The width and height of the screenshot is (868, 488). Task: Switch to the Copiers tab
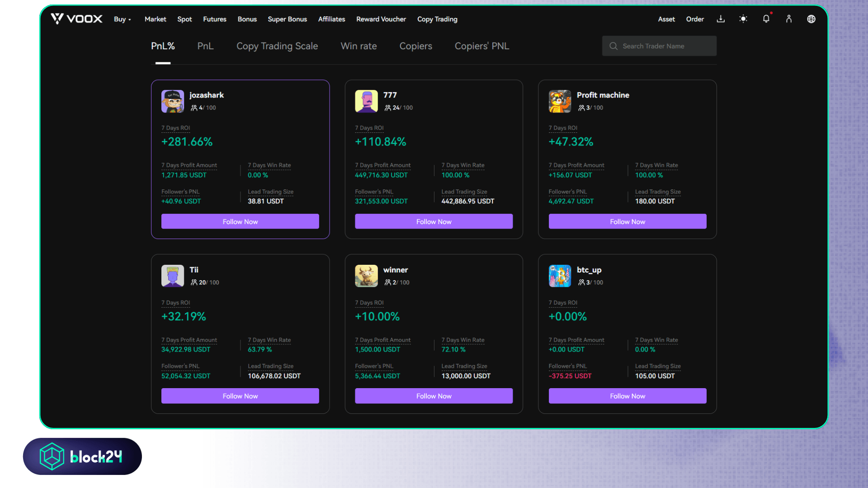click(x=415, y=46)
